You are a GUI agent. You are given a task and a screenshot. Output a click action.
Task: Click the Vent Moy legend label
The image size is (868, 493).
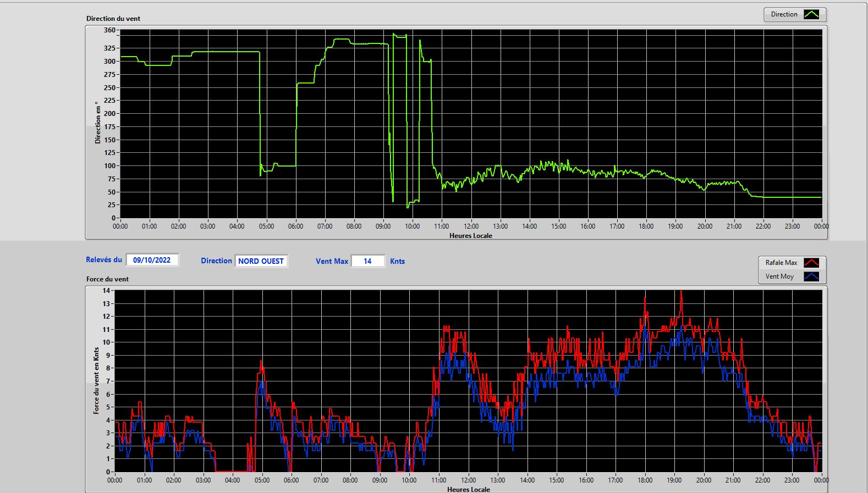tap(779, 276)
